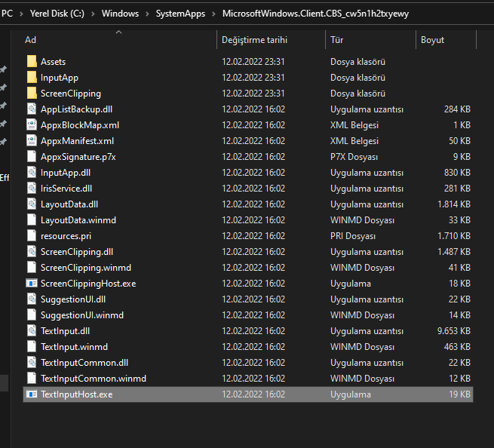494x448 pixels.
Task: Expand the chevron after PC breadcrumb
Action: 21,14
